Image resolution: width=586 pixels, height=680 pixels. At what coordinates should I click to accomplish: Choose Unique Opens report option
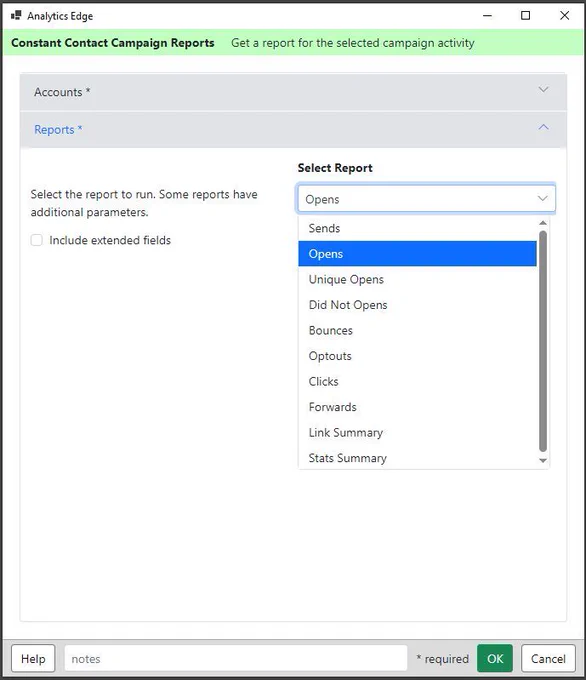point(417,279)
